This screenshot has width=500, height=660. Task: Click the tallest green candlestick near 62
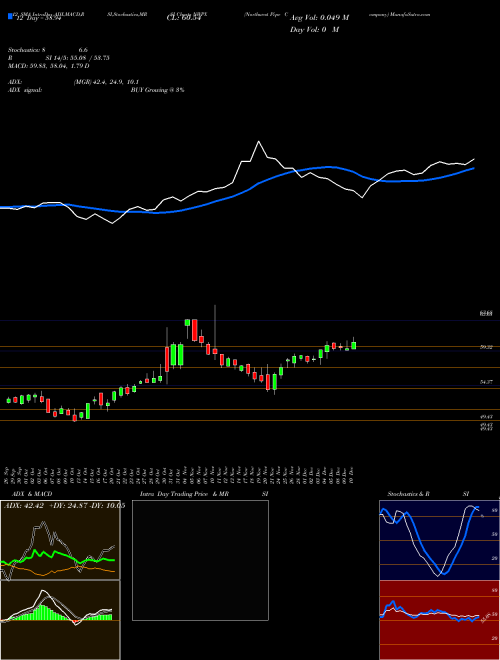187,322
